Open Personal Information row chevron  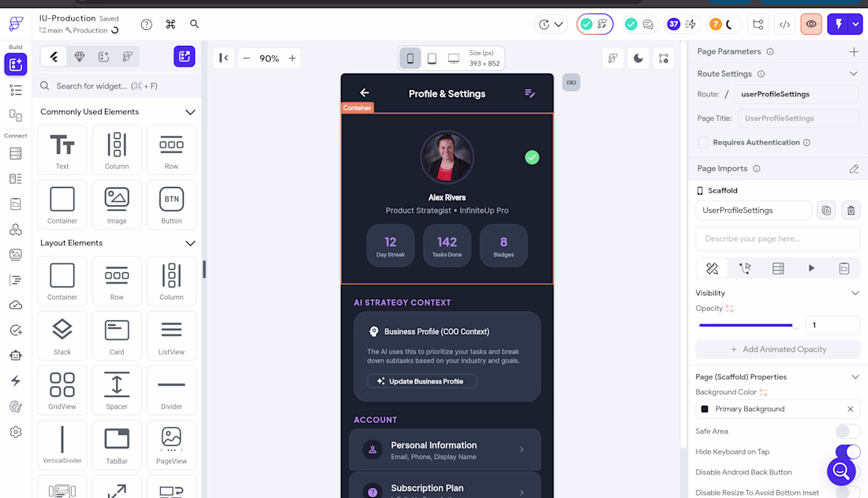click(x=522, y=450)
